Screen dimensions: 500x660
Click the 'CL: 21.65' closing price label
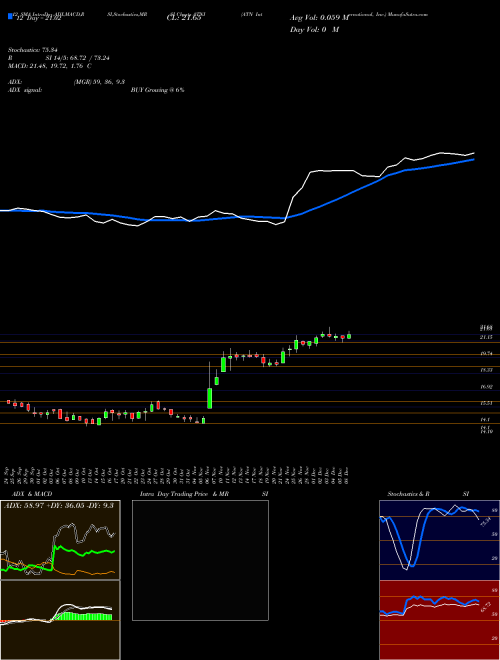(x=184, y=18)
